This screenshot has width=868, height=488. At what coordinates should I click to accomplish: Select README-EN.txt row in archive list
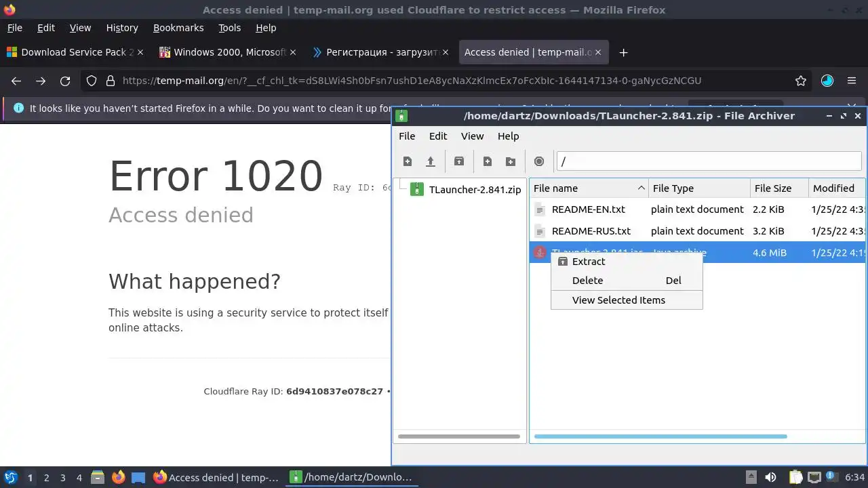coord(697,209)
